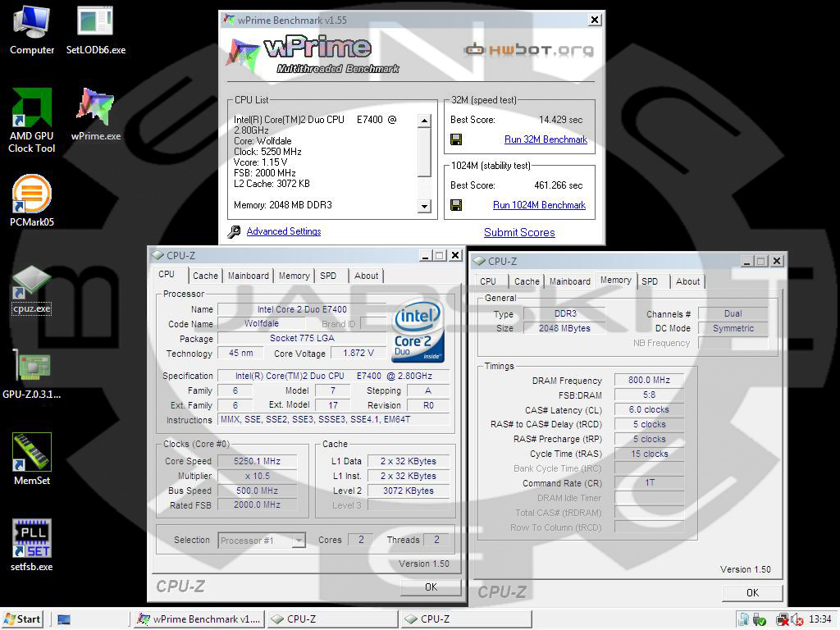Click the Command Rate value 1T
The width and height of the screenshot is (840, 630).
(x=649, y=482)
